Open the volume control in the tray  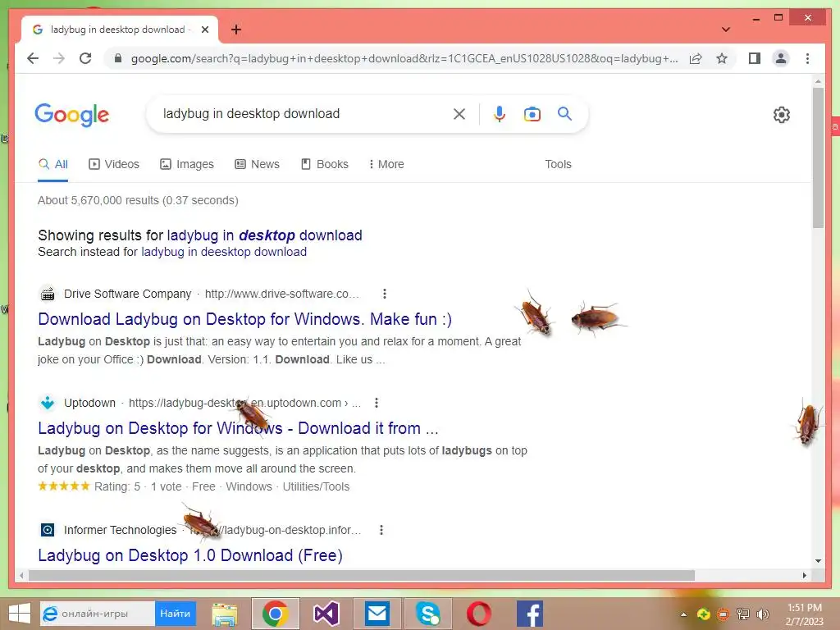[762, 614]
